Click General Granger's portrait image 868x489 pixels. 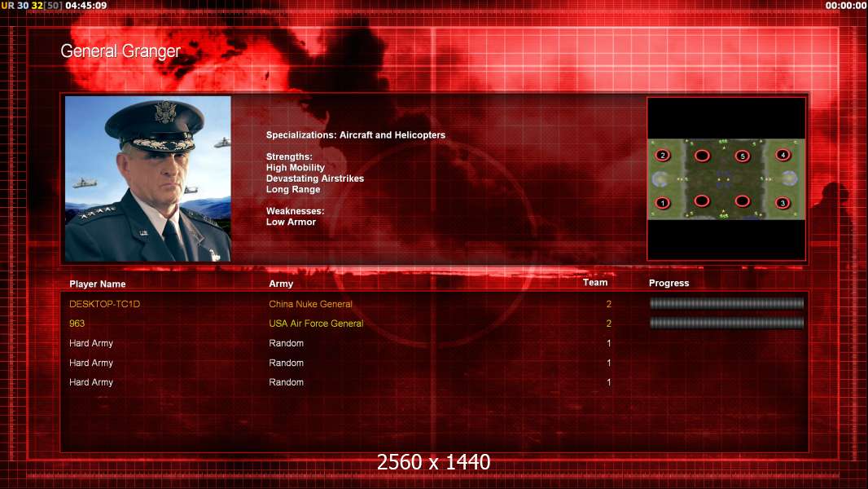148,178
